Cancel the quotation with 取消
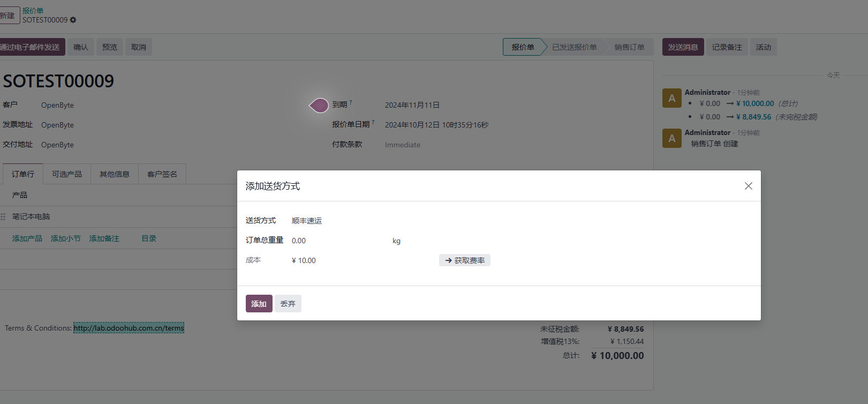The width and height of the screenshot is (868, 404). 139,47
